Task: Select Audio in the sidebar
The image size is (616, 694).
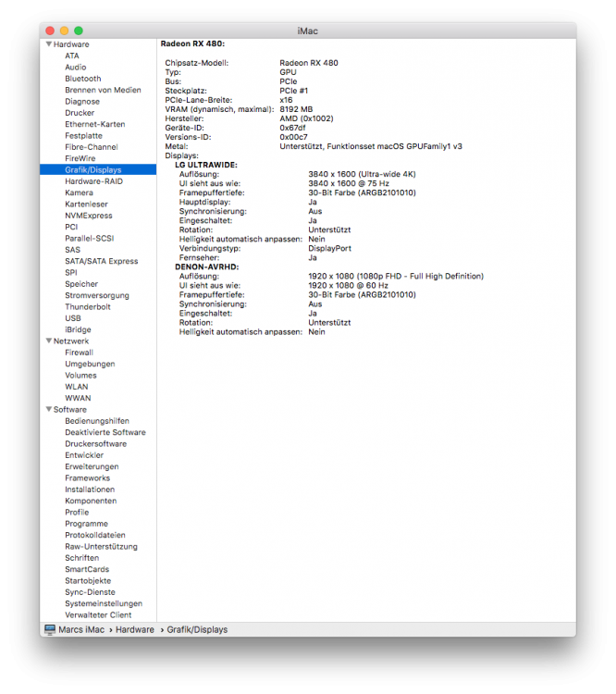Action: pyautogui.click(x=75, y=68)
